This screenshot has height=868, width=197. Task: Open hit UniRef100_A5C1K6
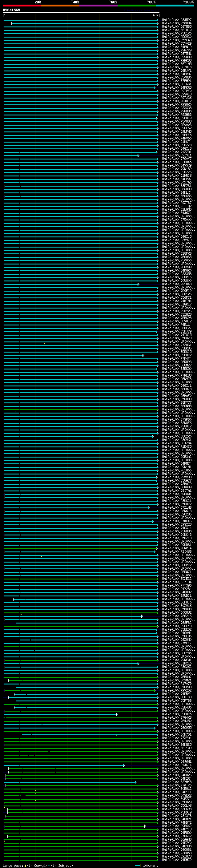177,33
